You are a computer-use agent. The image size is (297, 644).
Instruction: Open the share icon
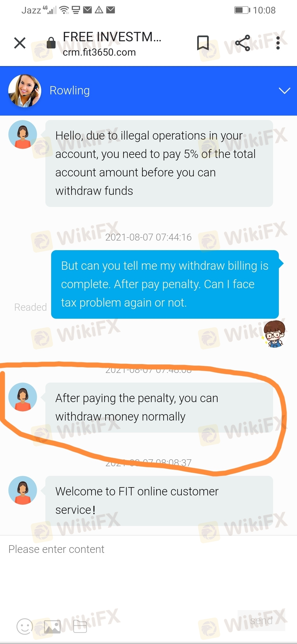tap(243, 43)
